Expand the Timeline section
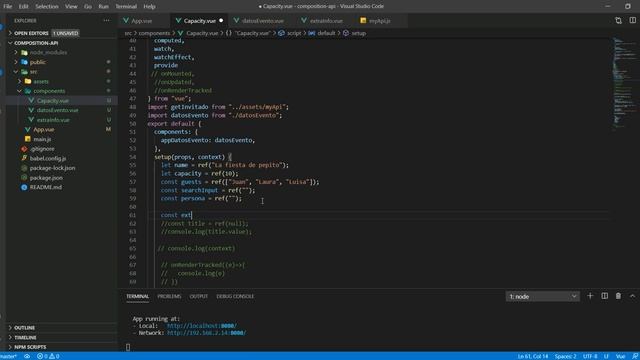This screenshot has height=360, width=640. coord(25,338)
